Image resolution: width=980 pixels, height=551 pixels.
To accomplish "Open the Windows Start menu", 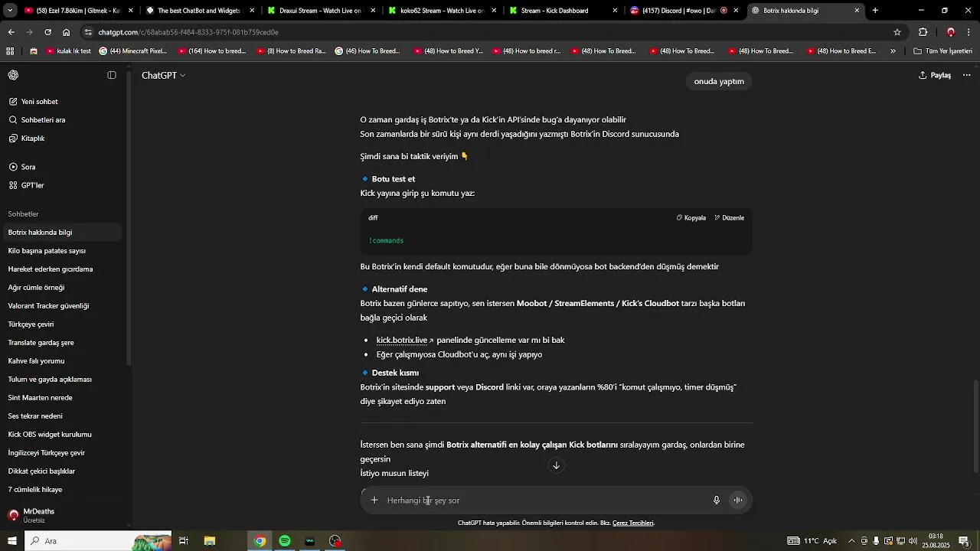I will (12, 541).
